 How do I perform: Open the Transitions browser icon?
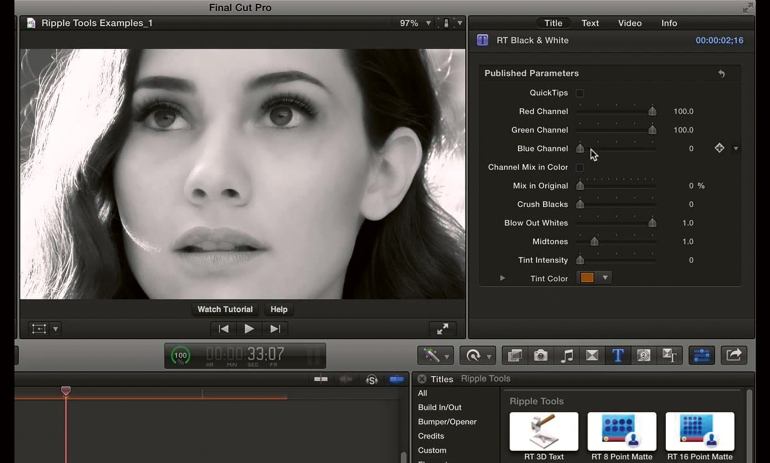[592, 355]
